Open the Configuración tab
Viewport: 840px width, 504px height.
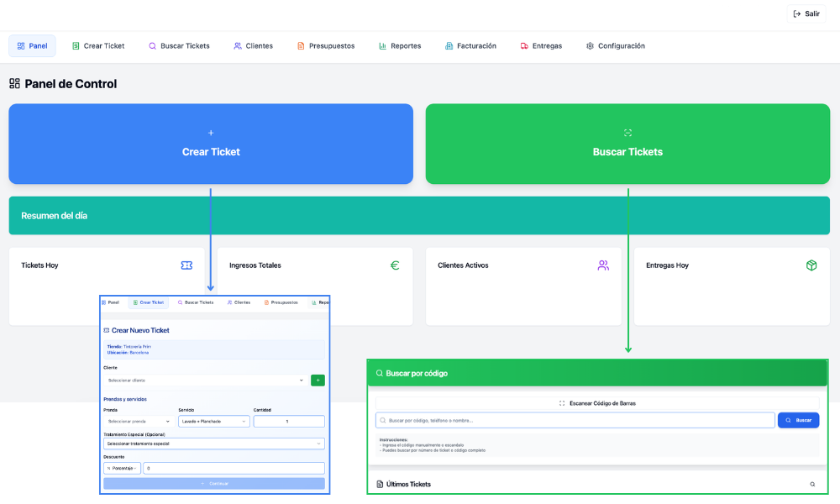click(615, 46)
